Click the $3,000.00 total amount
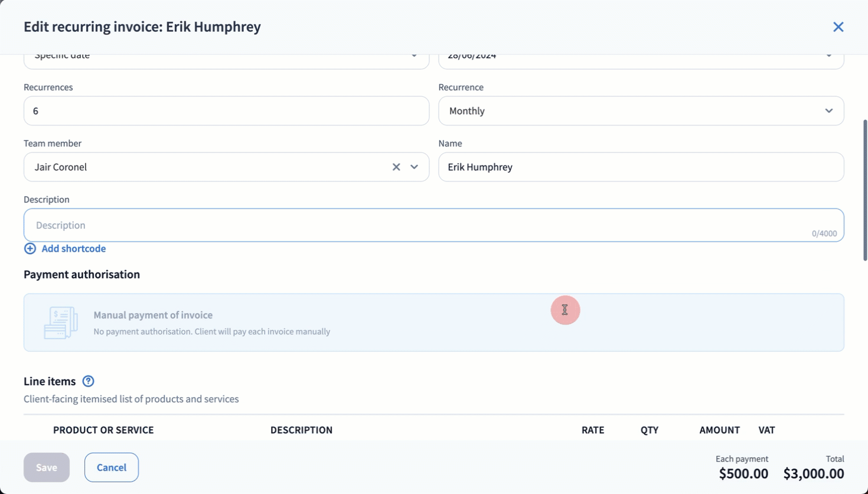868x494 pixels. pos(813,473)
